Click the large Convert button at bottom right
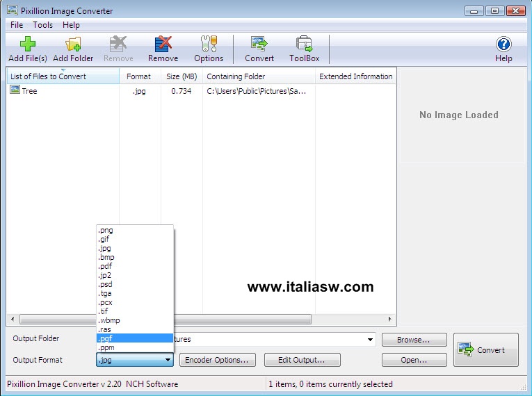Image resolution: width=532 pixels, height=396 pixels. 486,349
